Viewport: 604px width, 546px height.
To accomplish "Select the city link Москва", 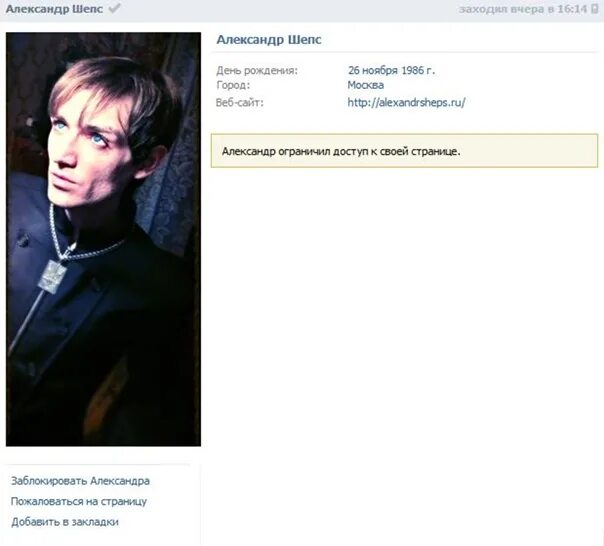I will (366, 85).
